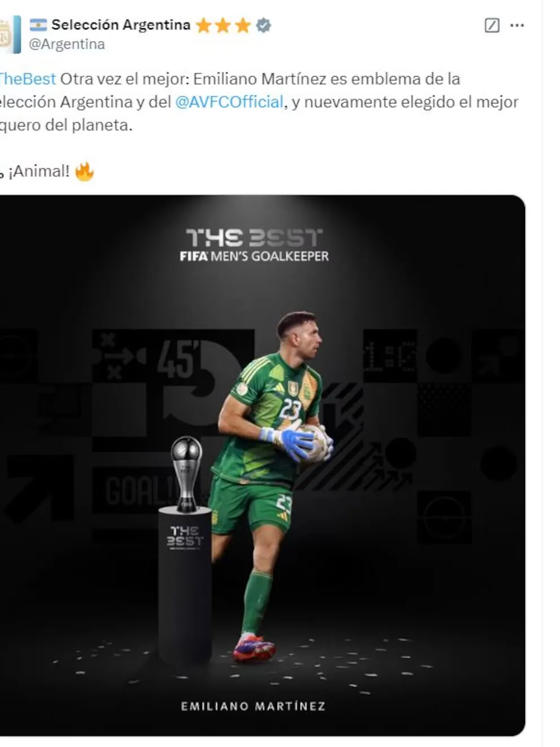Viewport: 560px width, 747px height.
Task: Click the Argentina flag emoji
Action: pyautogui.click(x=38, y=24)
